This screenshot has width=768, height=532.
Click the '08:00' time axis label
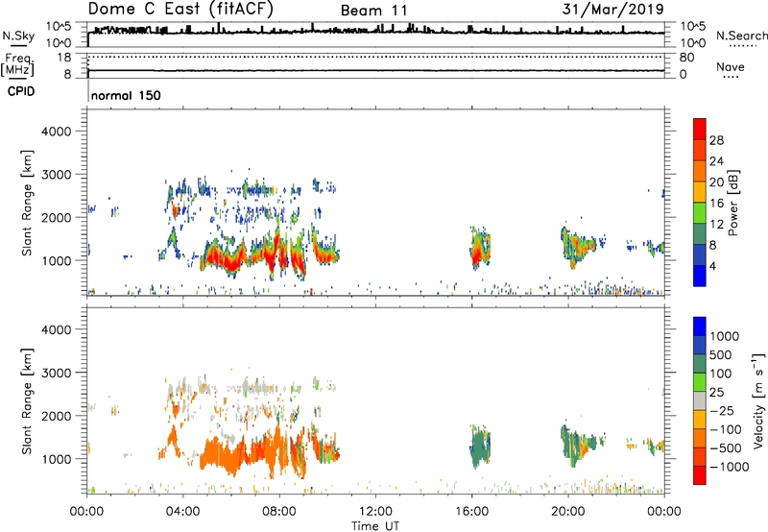[279, 512]
